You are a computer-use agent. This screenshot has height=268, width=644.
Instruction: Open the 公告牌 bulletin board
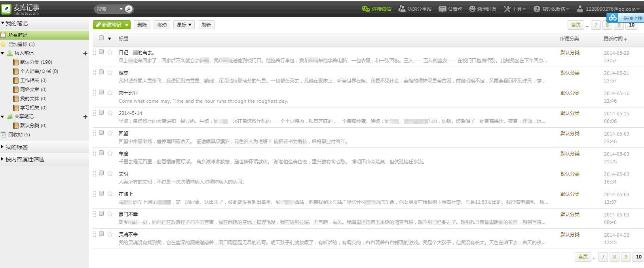point(450,9)
